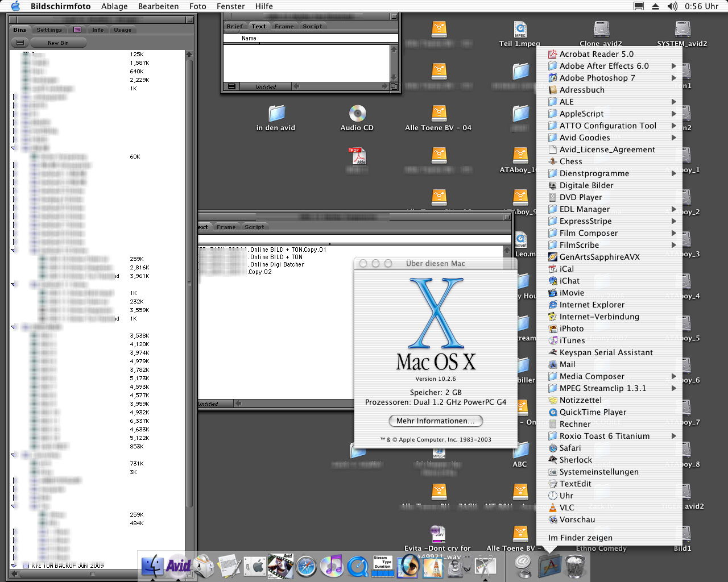This screenshot has height=582, width=728.
Task: Open QuickTime Player from the Dock
Action: (357, 566)
